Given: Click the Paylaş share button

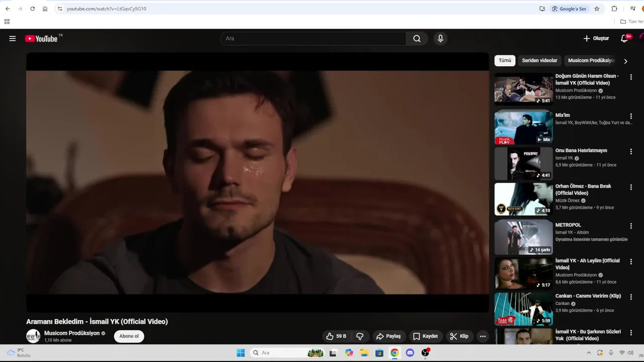Looking at the screenshot, I should (388, 336).
